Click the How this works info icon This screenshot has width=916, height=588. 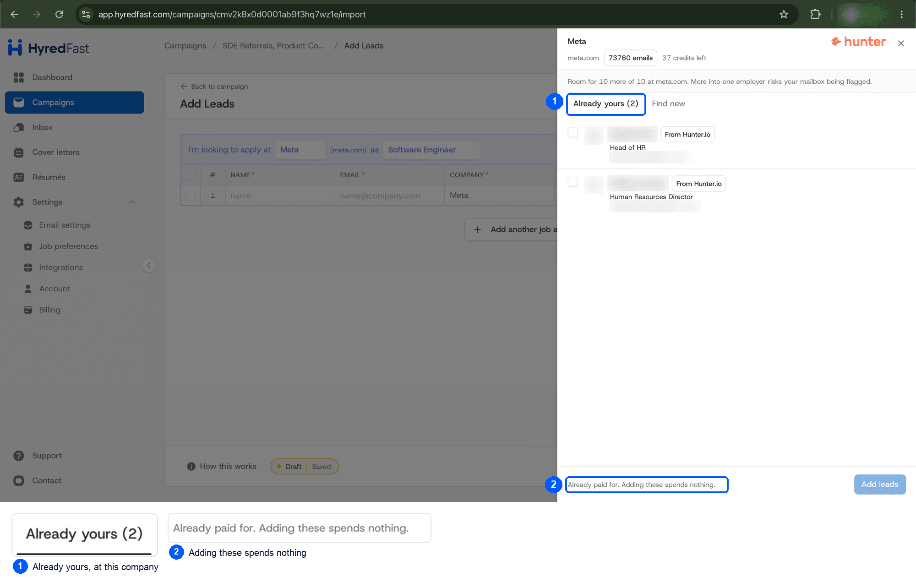191,466
